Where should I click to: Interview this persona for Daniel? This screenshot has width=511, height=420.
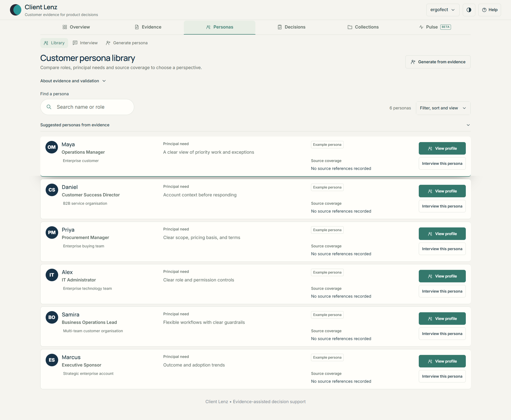(x=442, y=206)
